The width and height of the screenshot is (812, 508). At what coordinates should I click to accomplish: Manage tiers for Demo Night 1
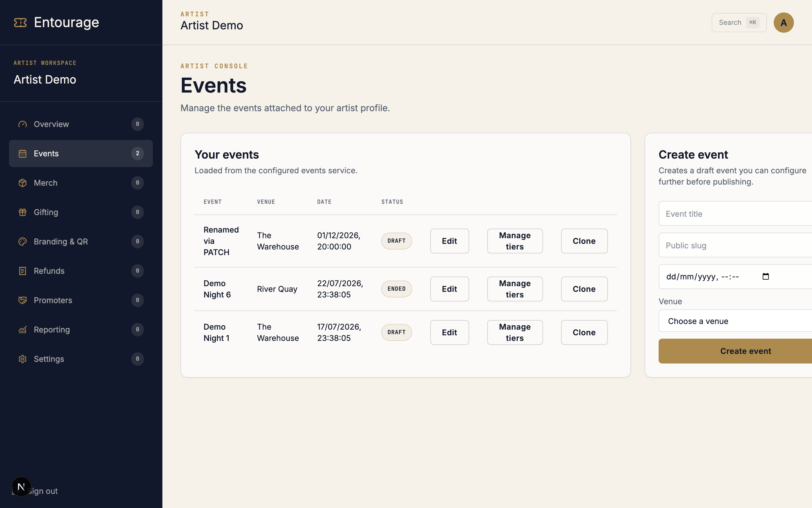click(515, 332)
